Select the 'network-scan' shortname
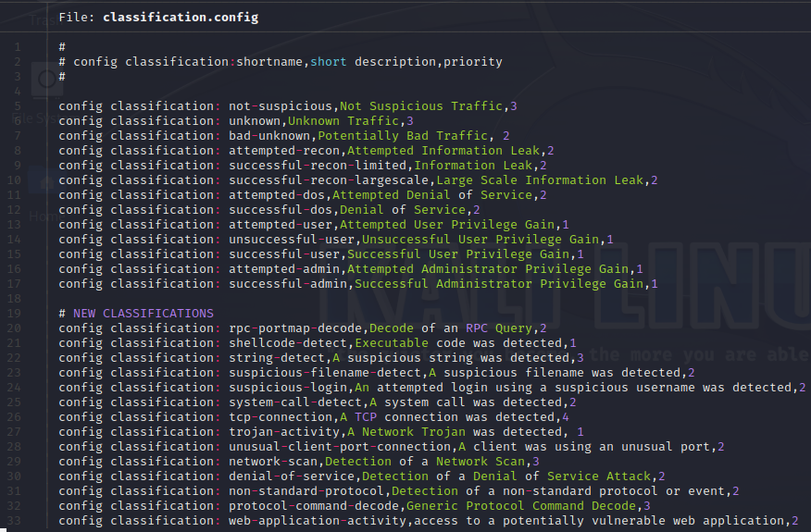Image resolution: width=811 pixels, height=532 pixels. [273, 462]
